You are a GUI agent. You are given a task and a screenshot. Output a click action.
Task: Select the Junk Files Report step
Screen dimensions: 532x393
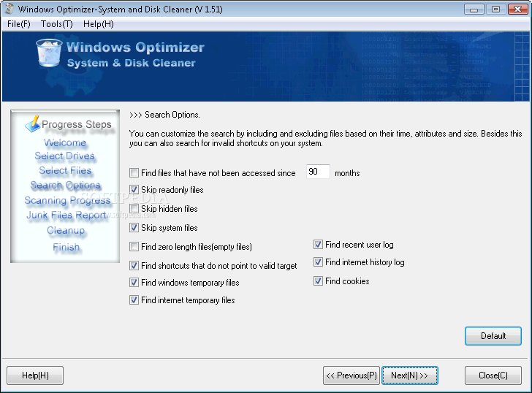[x=66, y=215]
